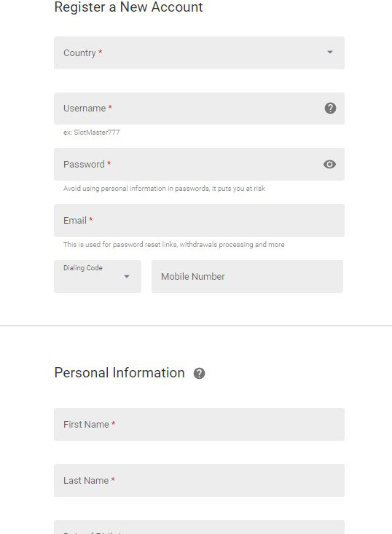
Task: Click the email password reset hint text
Action: [x=173, y=245]
